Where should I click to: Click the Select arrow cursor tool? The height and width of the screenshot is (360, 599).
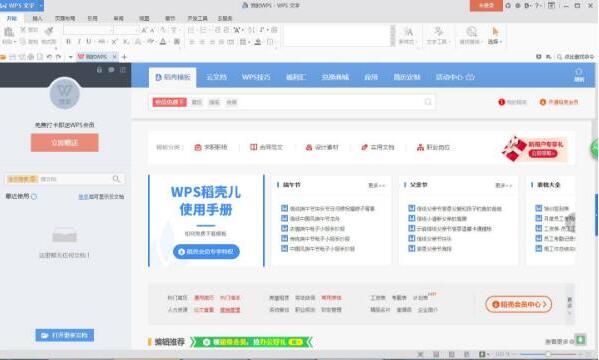point(495,31)
